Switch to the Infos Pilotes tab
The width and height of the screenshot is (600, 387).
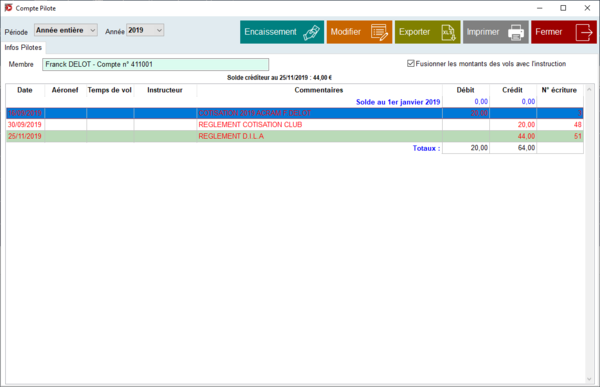pyautogui.click(x=23, y=47)
